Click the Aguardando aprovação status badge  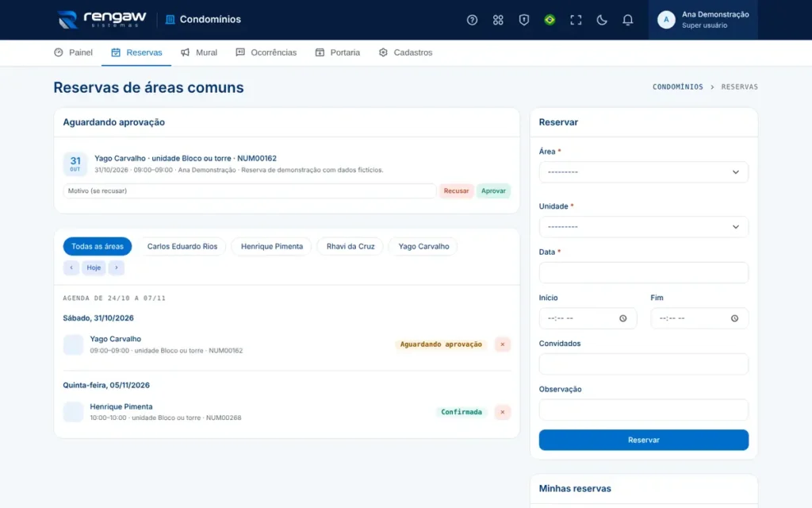click(441, 344)
